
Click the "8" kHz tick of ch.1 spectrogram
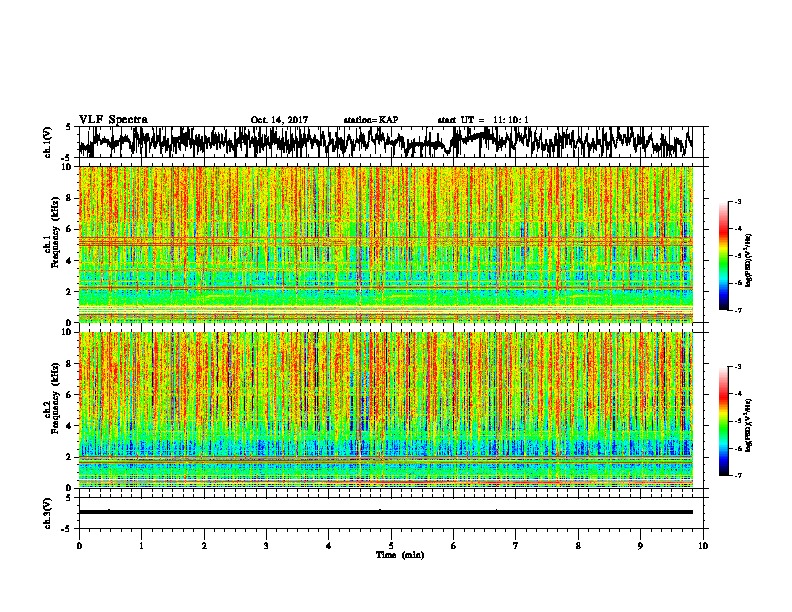click(71, 198)
